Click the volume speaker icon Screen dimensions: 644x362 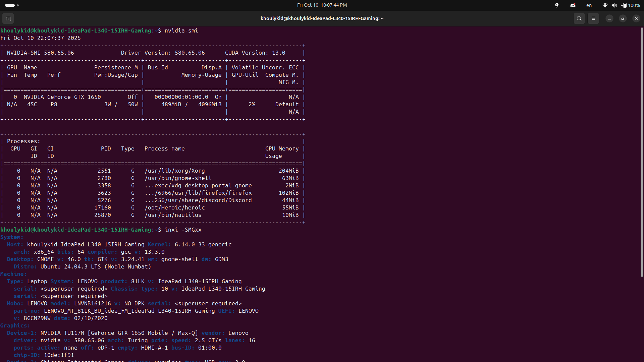(614, 5)
